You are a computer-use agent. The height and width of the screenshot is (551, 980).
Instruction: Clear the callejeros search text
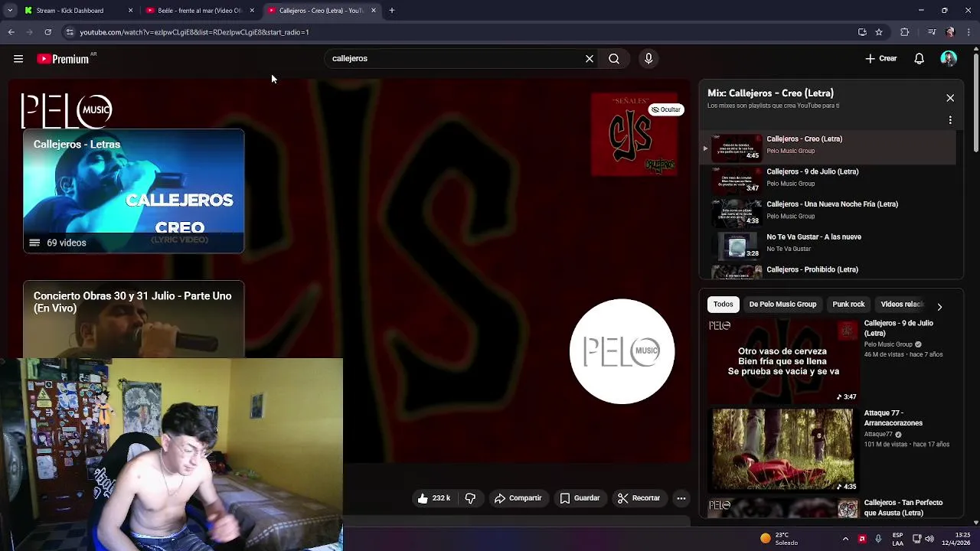tap(590, 59)
